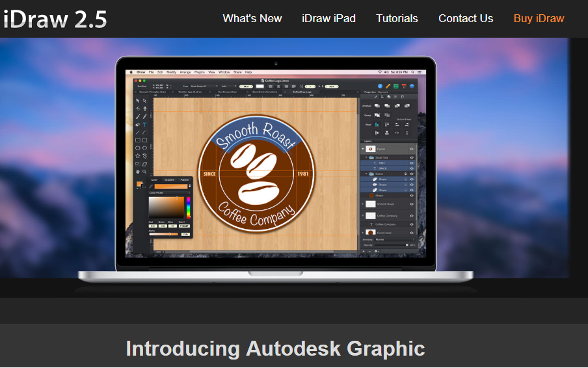Open the canvas zoom percentage dropdown
This screenshot has height=368, width=588.
[x=159, y=252]
